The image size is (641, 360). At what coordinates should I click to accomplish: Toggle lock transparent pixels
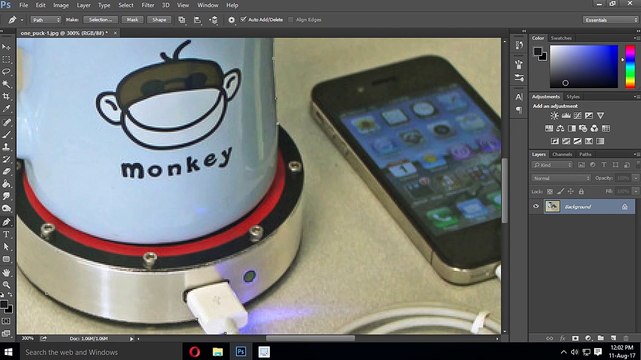click(550, 191)
